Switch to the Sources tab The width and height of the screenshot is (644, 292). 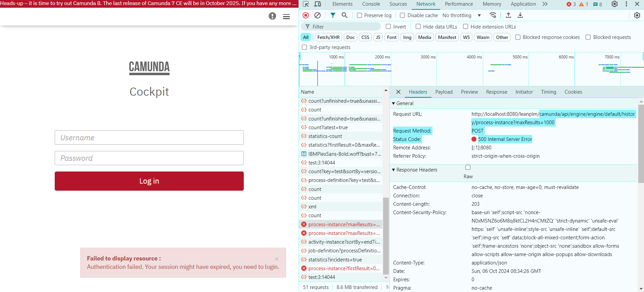398,4
